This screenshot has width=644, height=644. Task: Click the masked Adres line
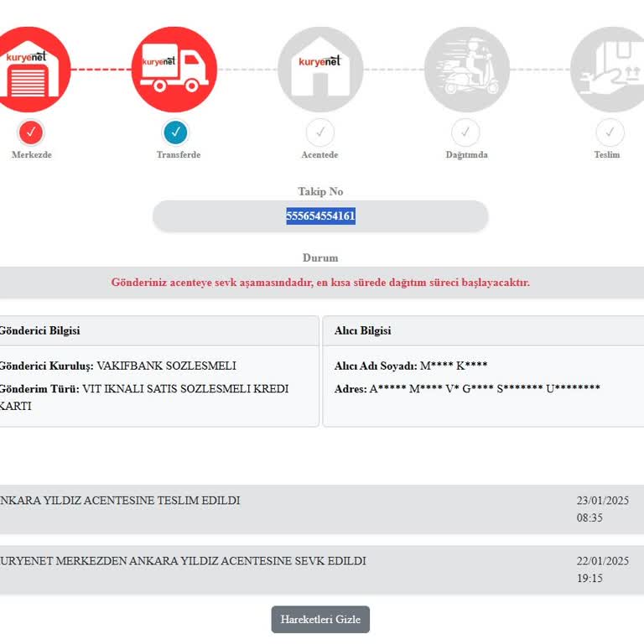pos(467,388)
